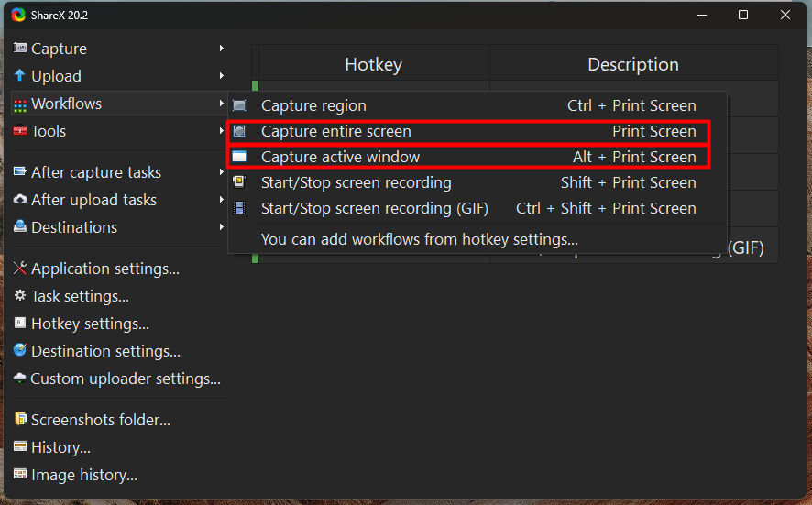Open Application settings...
The height and width of the screenshot is (505, 812).
(x=119, y=269)
